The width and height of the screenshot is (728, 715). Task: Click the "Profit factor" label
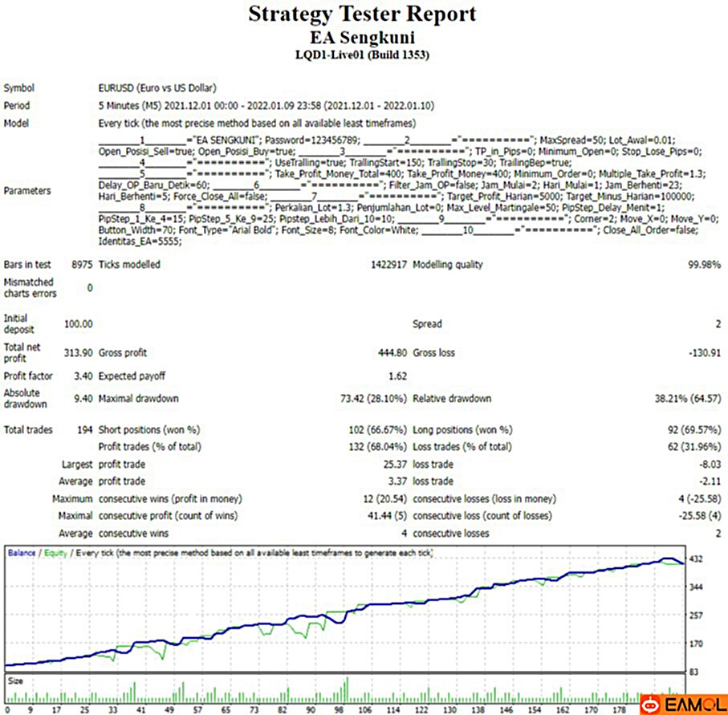coord(28,376)
